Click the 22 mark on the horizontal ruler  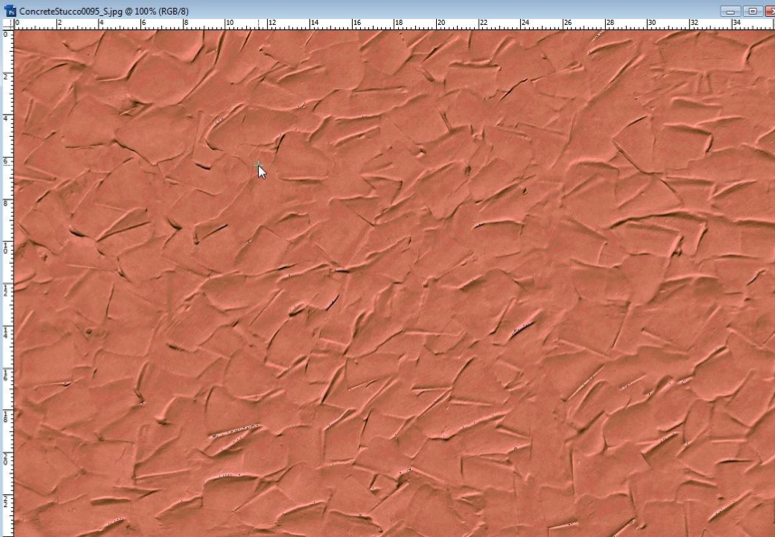click(x=482, y=23)
